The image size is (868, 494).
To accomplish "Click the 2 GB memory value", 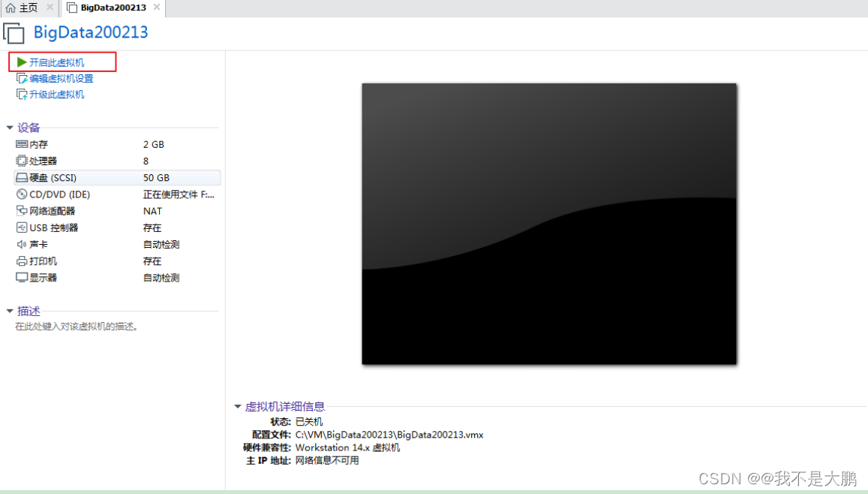I will pyautogui.click(x=153, y=145).
